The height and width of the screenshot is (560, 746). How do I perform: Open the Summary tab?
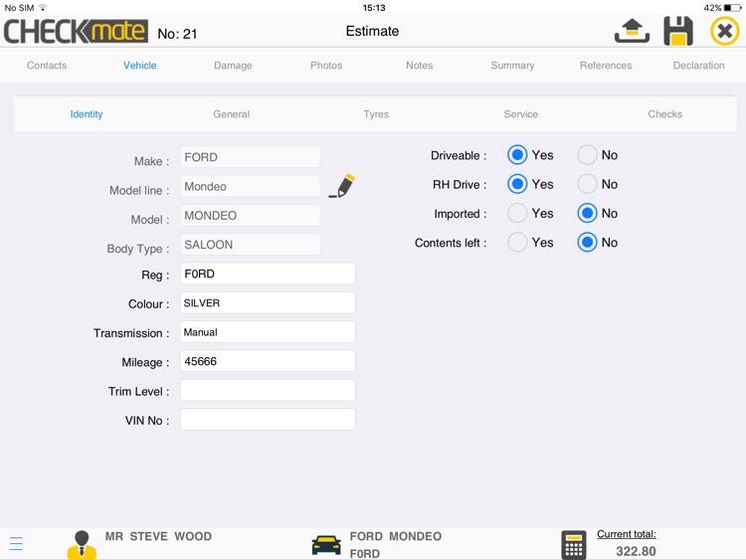512,66
